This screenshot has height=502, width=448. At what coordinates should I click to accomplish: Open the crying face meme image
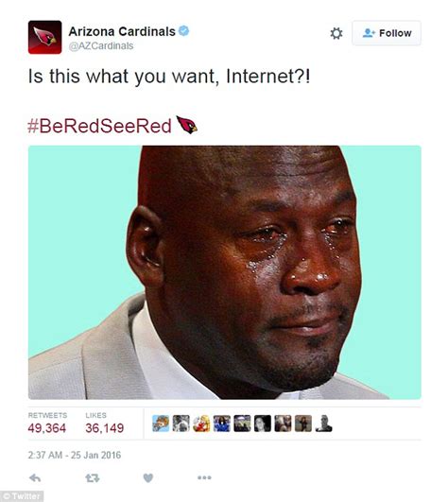(x=225, y=272)
